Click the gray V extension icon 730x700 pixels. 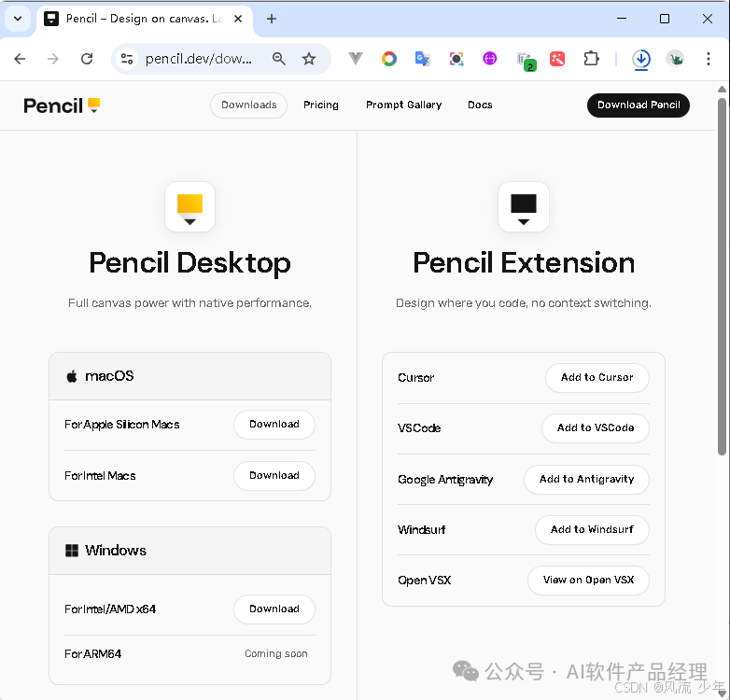356,59
